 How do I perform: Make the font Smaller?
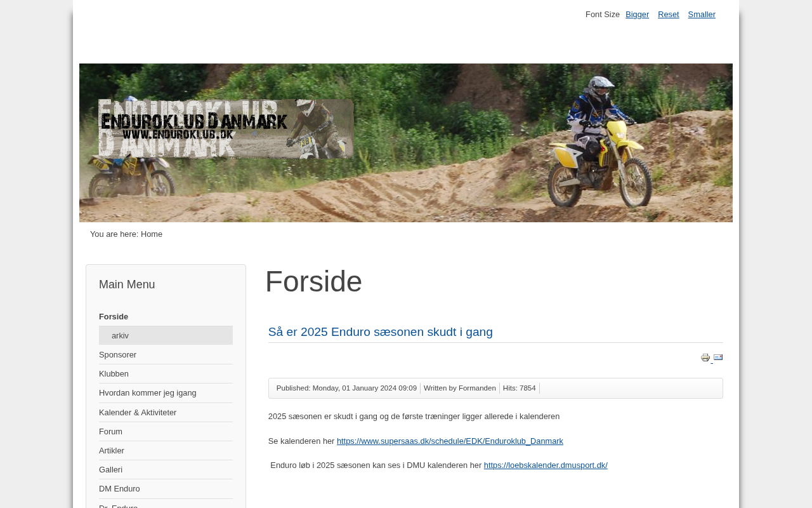coord(702,15)
